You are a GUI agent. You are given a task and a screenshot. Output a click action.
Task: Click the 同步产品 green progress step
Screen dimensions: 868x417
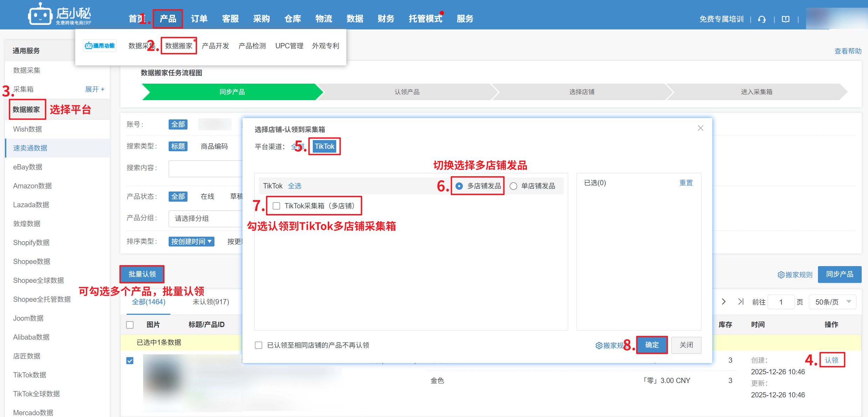click(x=232, y=92)
